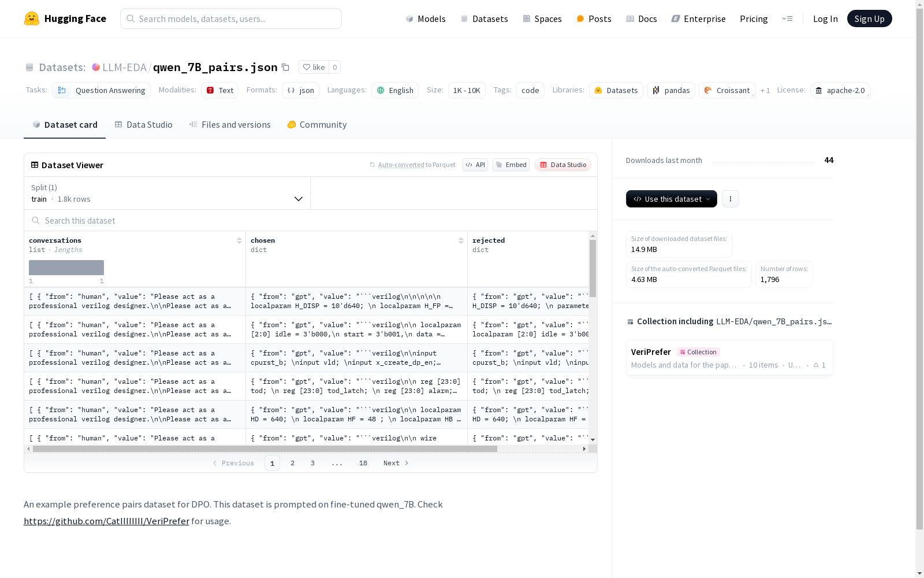The image size is (924, 578).
Task: Select the Dataset card tab
Action: tap(65, 125)
